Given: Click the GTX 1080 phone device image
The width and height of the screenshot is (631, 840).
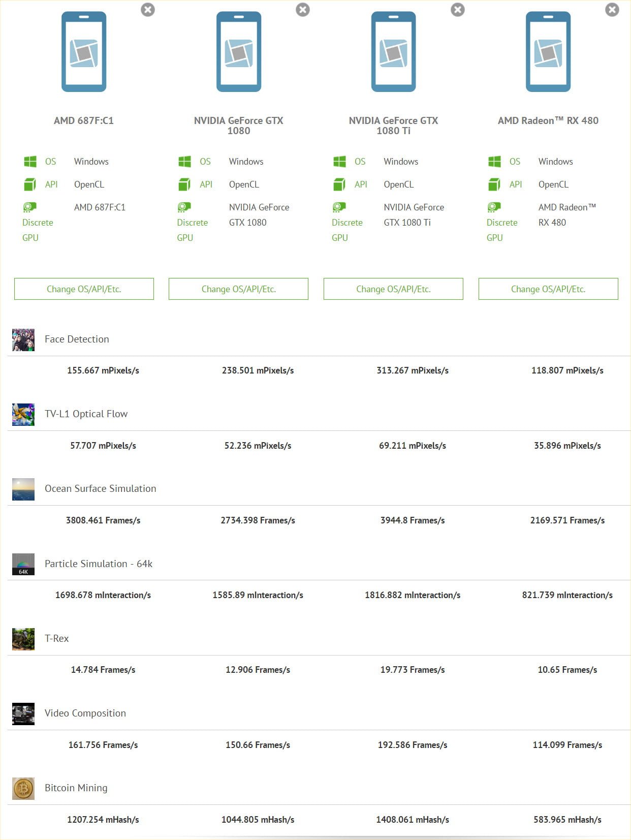Looking at the screenshot, I should pos(239,52).
